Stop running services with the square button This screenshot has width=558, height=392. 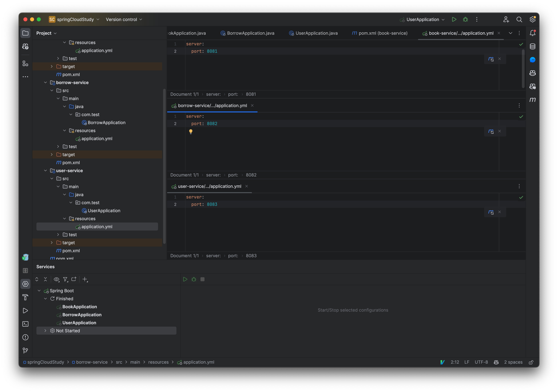click(x=202, y=279)
